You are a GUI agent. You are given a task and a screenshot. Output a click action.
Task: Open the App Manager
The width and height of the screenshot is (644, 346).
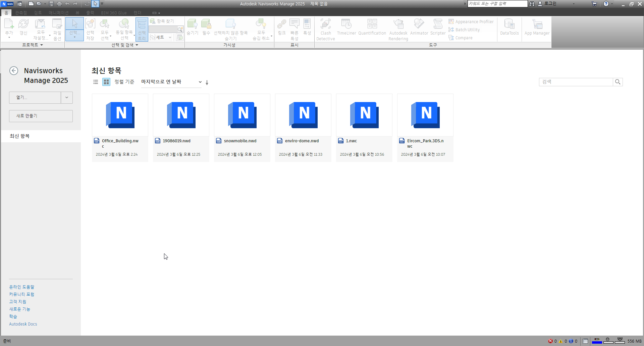click(x=537, y=27)
